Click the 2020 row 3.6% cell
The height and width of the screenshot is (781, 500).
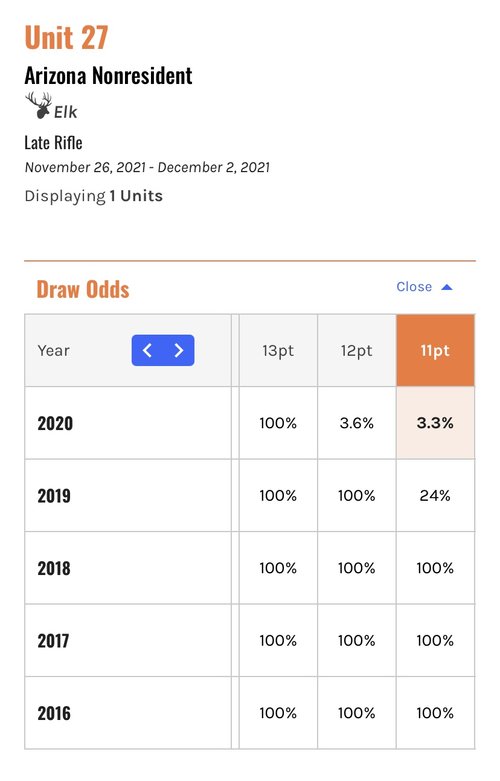click(357, 423)
